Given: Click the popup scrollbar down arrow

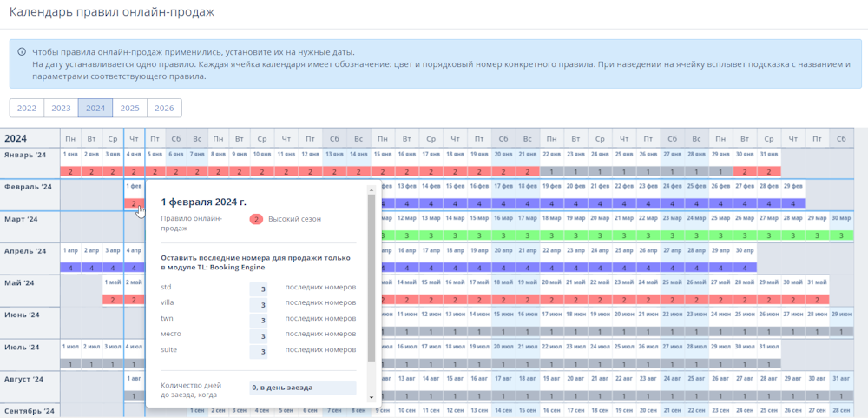Looking at the screenshot, I should coord(372,397).
